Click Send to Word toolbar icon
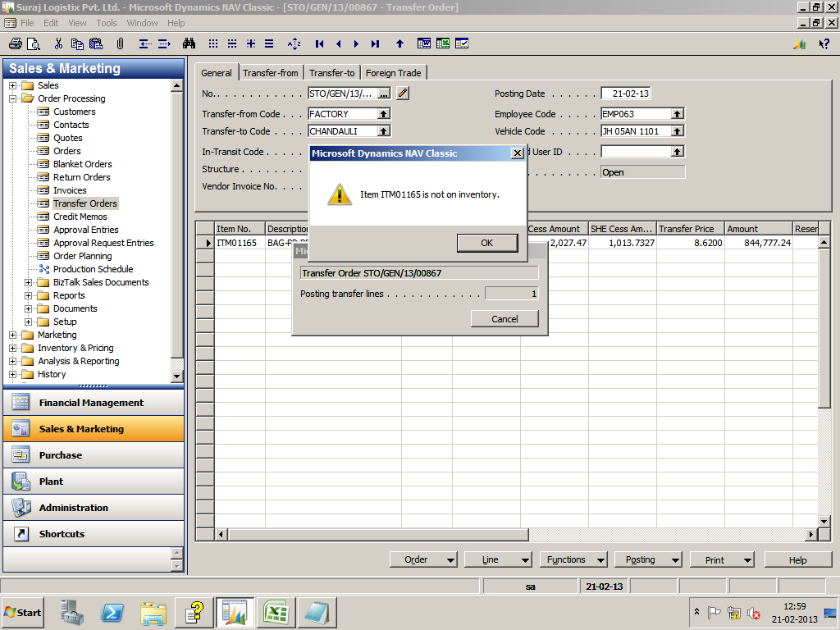 point(424,44)
